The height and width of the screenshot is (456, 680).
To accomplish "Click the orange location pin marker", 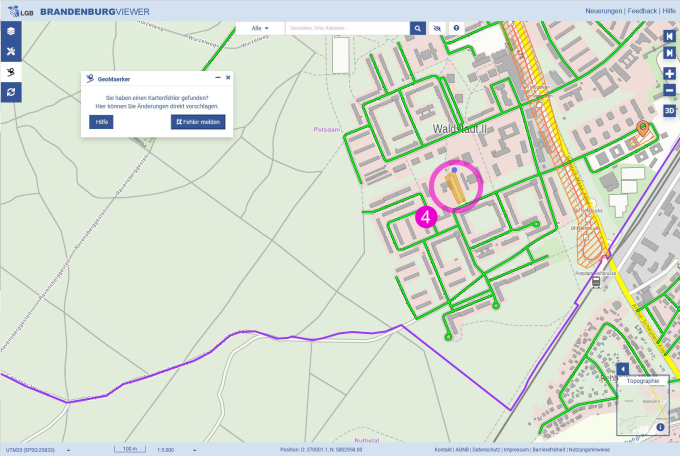I will (642, 128).
